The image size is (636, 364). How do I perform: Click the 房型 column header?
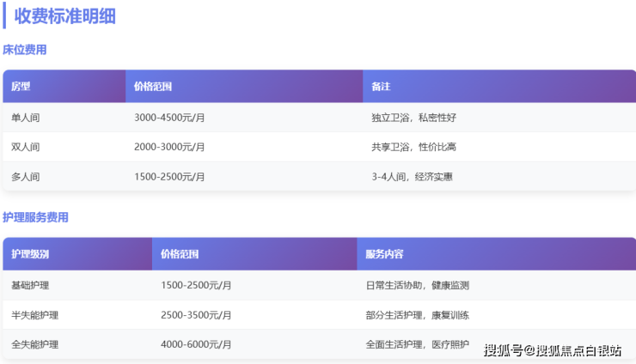[21, 87]
